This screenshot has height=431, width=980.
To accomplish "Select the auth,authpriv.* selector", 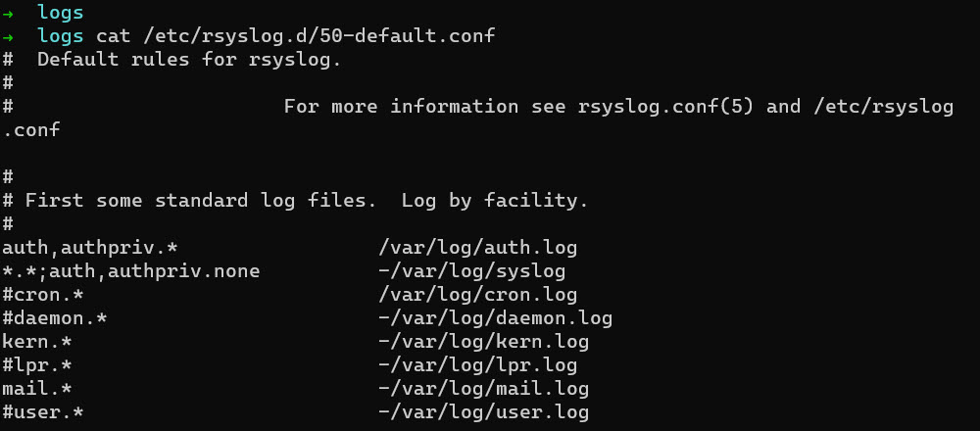I will click(x=90, y=248).
